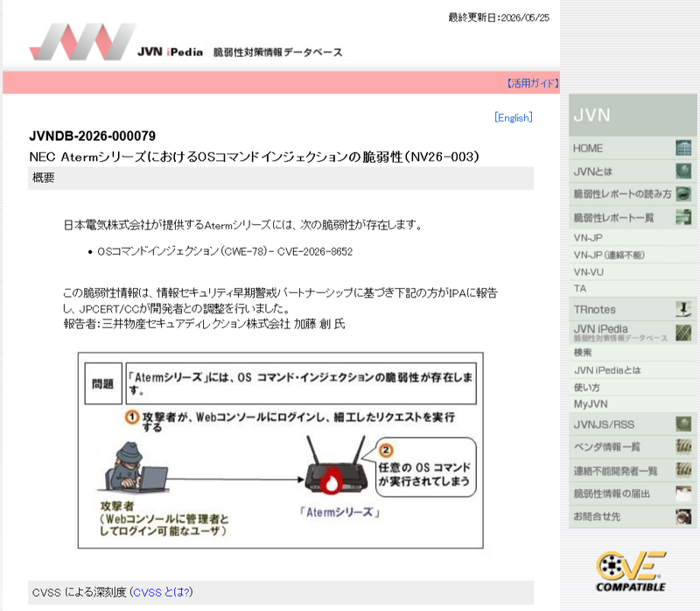Click the ベンダ情報一覧 icon
The width and height of the screenshot is (700, 611).
683,446
